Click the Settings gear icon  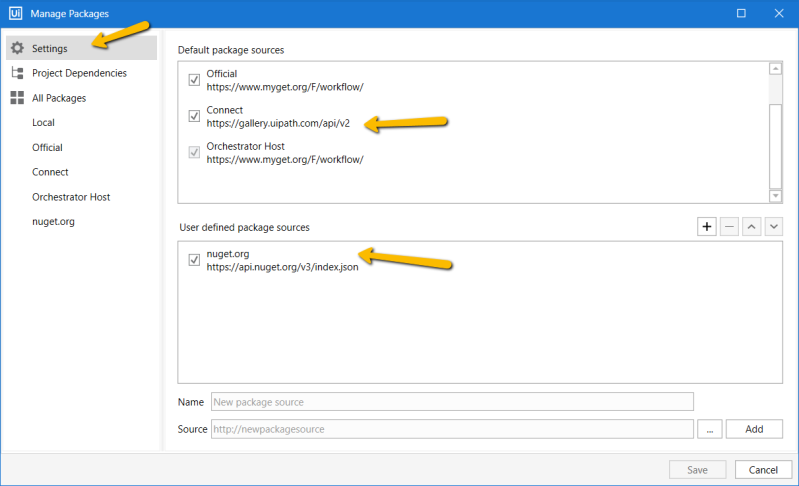[x=17, y=48]
